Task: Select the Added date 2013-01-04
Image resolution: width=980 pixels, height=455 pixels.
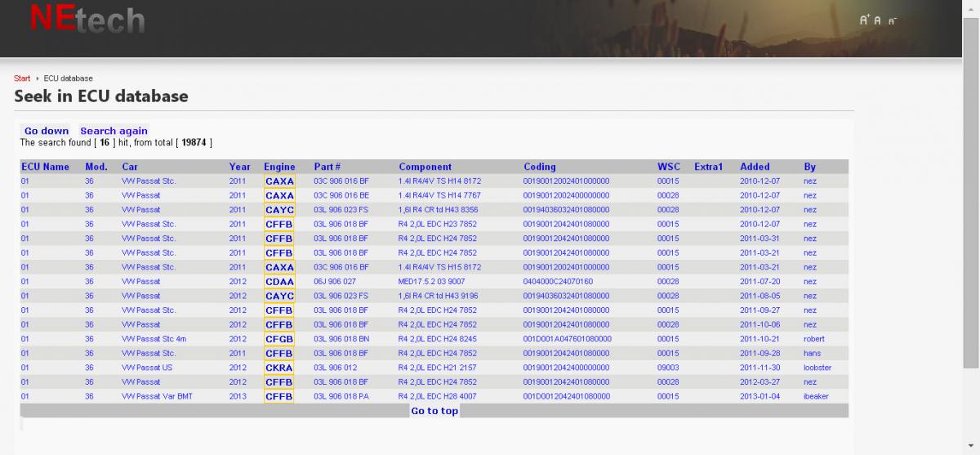Action: click(759, 396)
